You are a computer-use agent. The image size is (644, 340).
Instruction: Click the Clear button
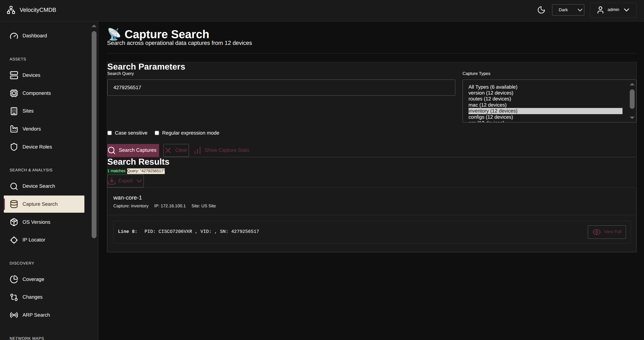pyautogui.click(x=176, y=150)
